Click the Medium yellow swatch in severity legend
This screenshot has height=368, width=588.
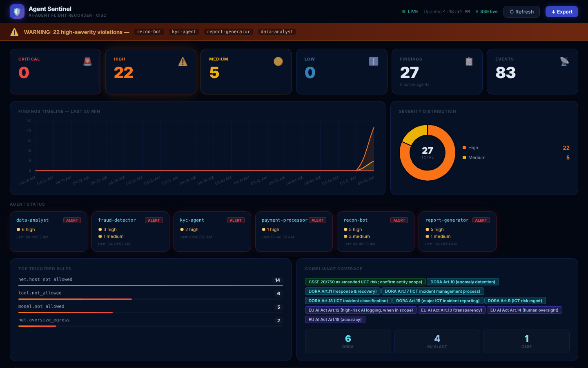click(x=464, y=157)
